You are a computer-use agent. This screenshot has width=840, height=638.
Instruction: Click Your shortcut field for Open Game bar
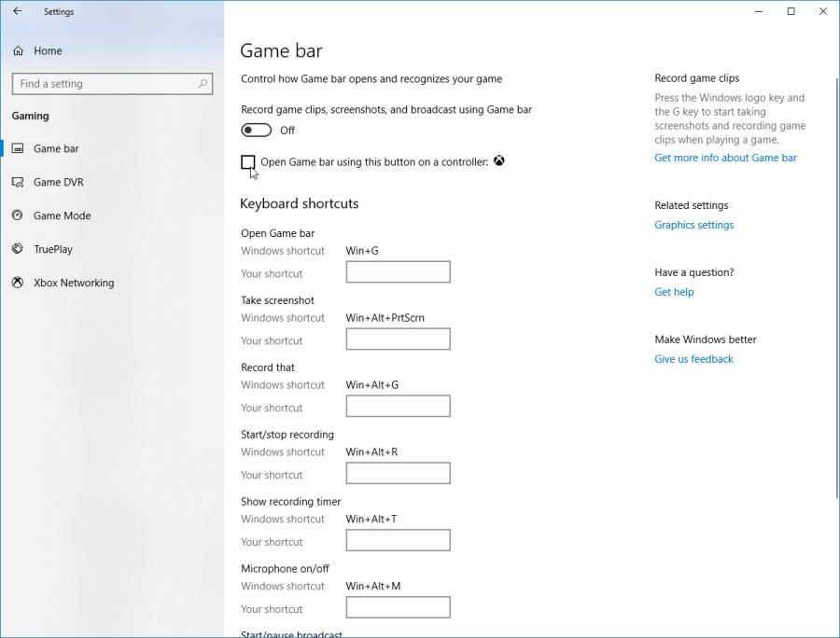click(398, 272)
